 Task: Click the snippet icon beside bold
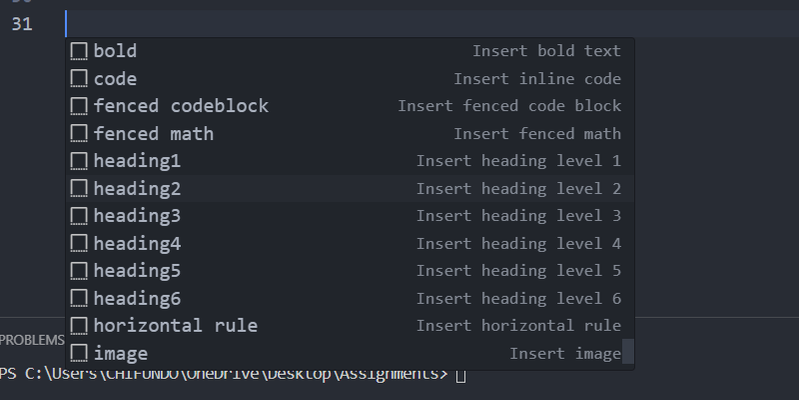(79, 51)
